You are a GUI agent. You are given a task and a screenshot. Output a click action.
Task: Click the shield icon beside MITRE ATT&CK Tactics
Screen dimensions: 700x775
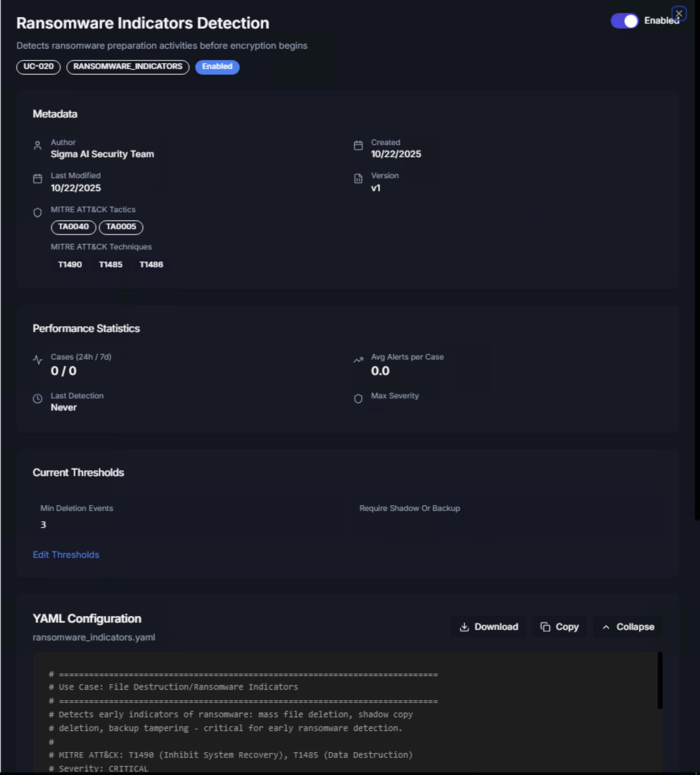[x=38, y=212]
